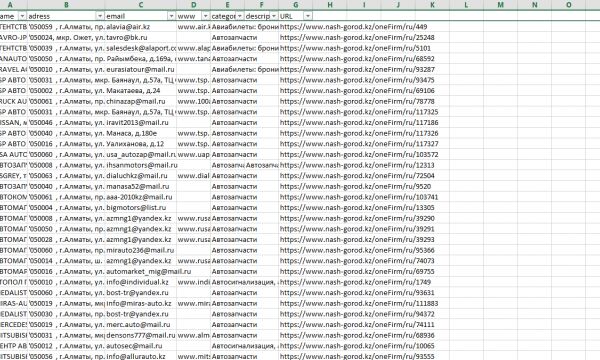
Task: Select column H header
Action: click(330, 5)
